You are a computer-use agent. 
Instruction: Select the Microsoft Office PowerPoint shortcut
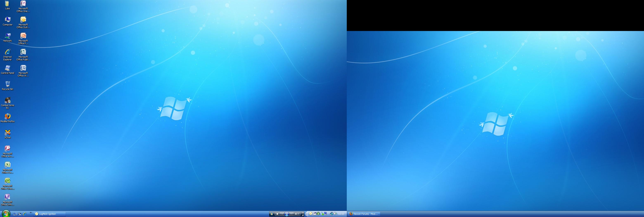coord(23,39)
